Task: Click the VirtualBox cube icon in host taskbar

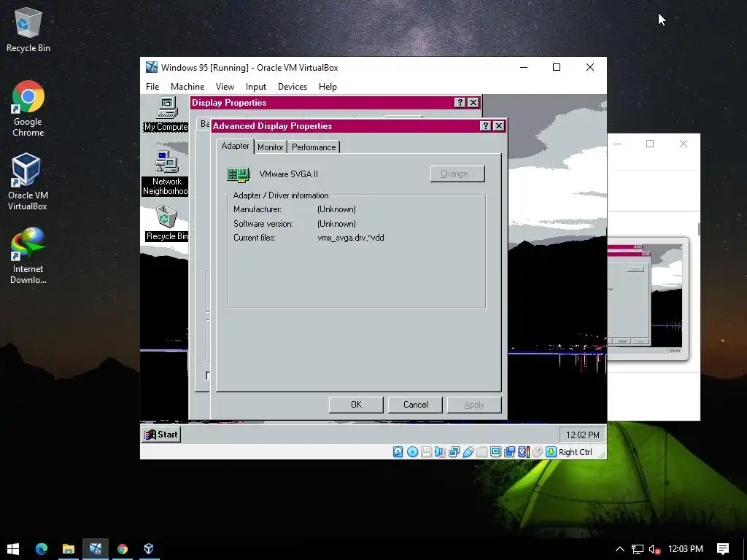Action: pos(149,548)
